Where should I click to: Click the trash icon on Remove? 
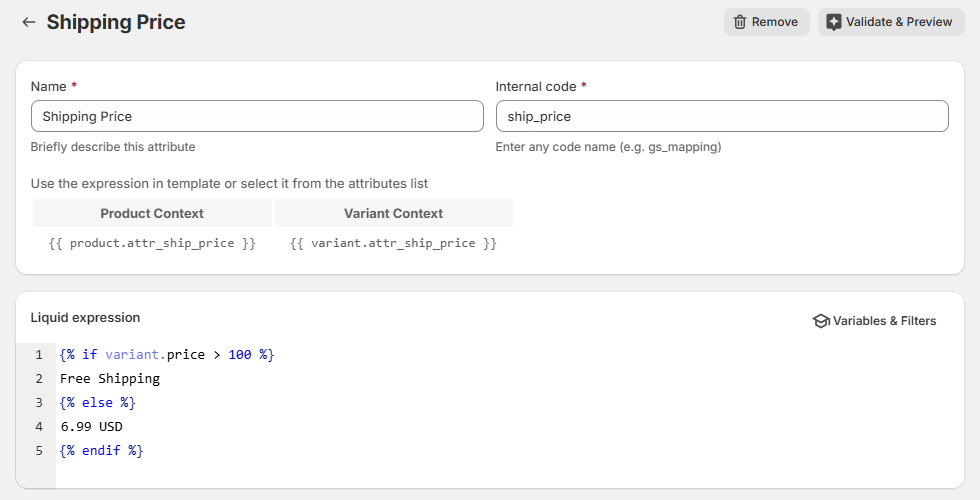coord(740,22)
